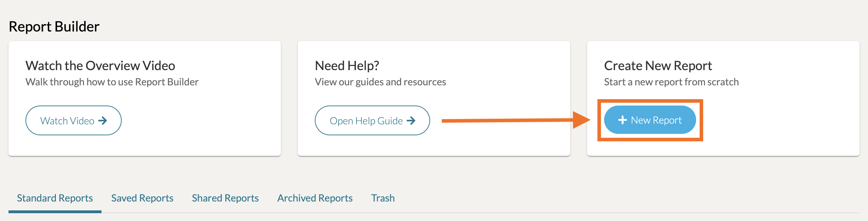This screenshot has width=868, height=221.
Task: Click the arrow icon in Watch Video
Action: [x=103, y=121]
